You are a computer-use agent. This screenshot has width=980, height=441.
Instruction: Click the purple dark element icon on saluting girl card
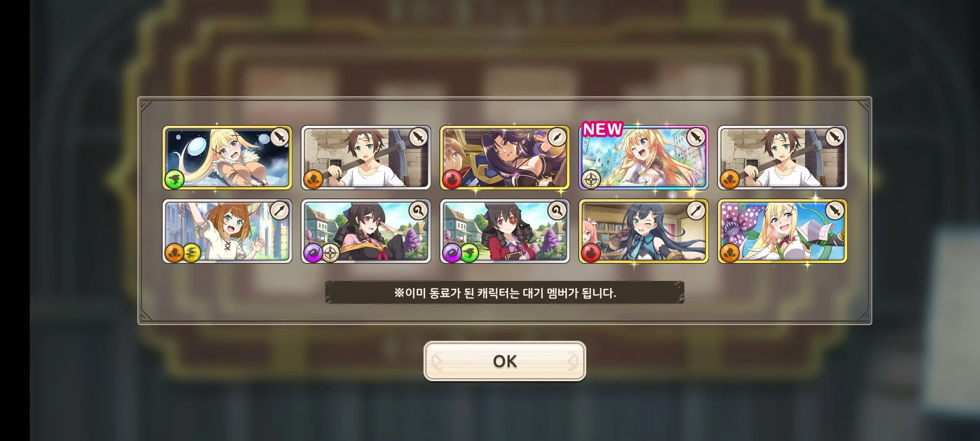pos(313,253)
